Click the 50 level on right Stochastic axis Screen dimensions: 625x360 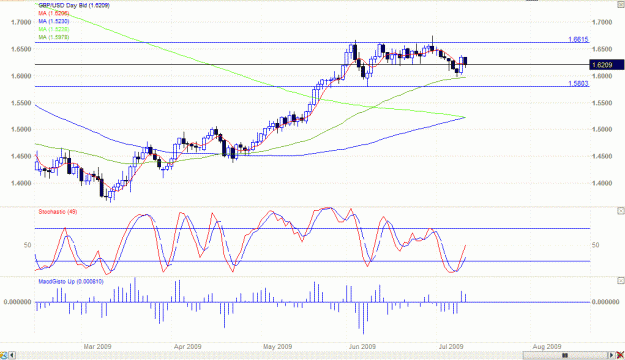pos(595,245)
